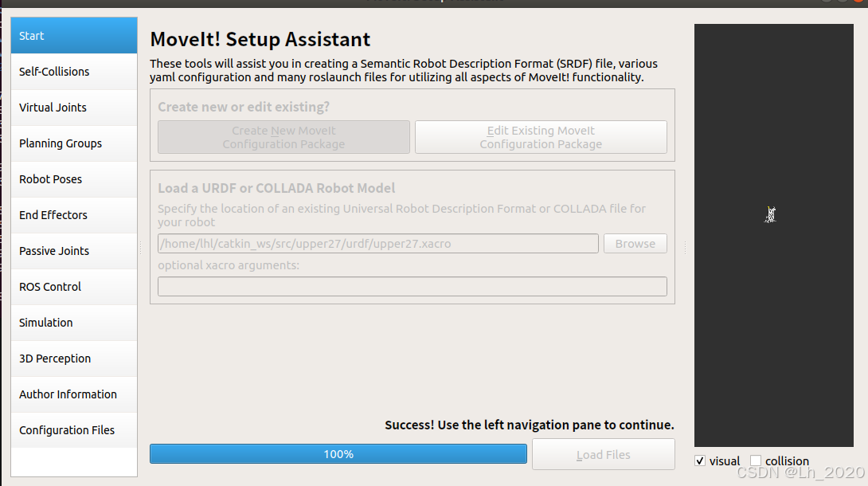Click the MoveIt! Setup Assistant title

[260, 39]
